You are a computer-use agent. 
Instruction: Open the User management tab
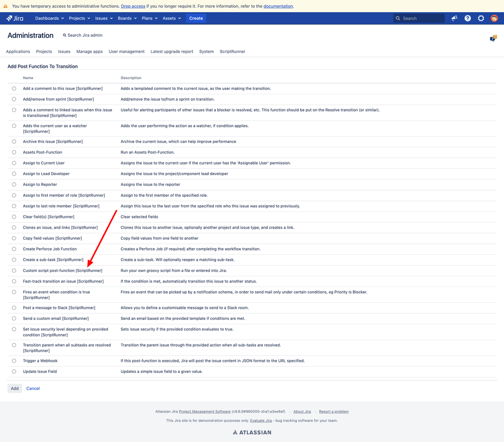pyautogui.click(x=127, y=51)
